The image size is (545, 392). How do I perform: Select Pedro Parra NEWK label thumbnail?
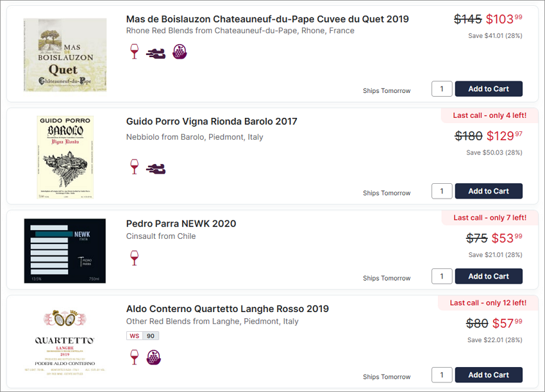(x=65, y=250)
